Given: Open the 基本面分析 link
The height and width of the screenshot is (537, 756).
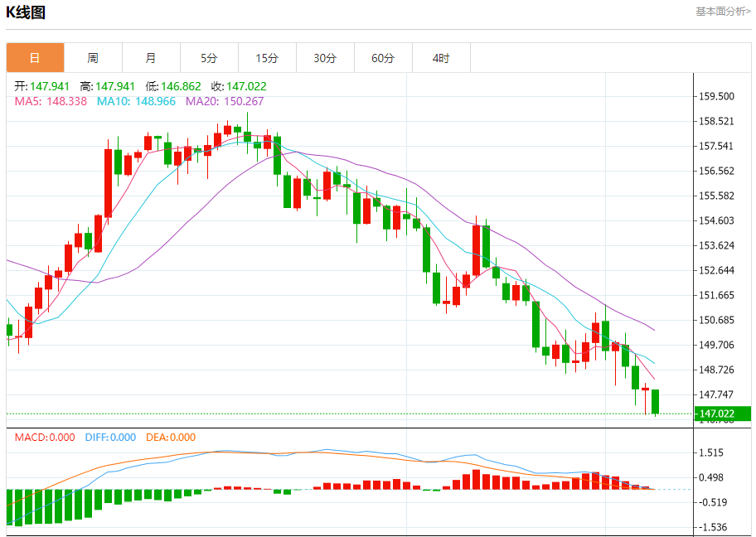Looking at the screenshot, I should [x=722, y=12].
